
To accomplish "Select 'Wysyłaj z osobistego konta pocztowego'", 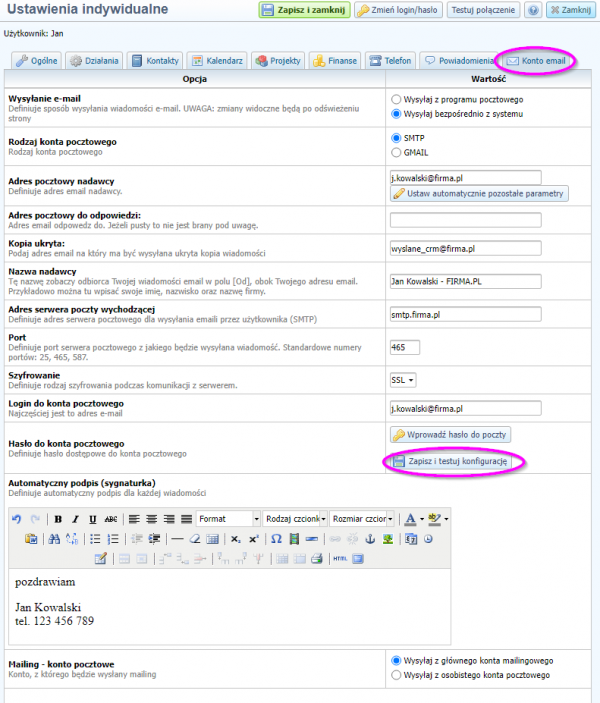I will pyautogui.click(x=397, y=675).
